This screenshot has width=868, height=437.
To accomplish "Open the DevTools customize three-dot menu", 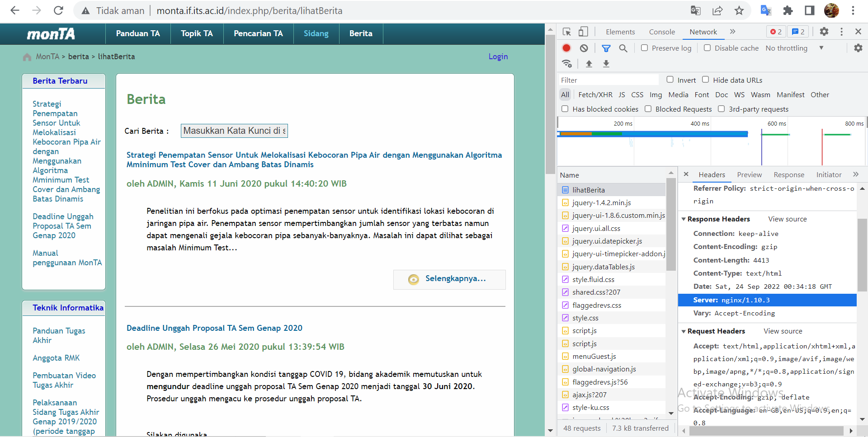I will coord(841,32).
